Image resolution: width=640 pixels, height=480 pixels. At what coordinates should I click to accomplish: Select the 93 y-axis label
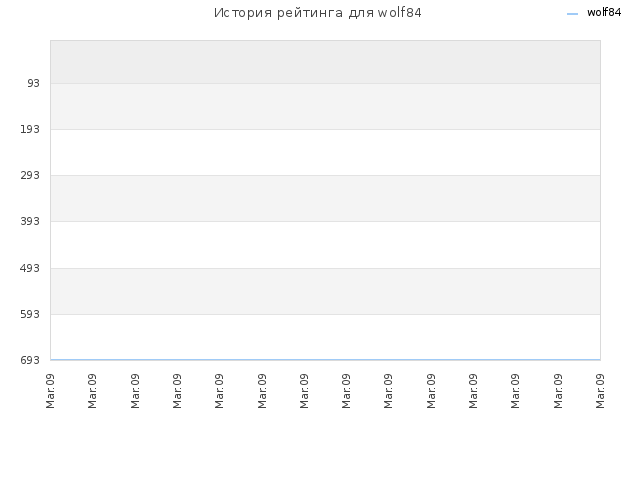coord(33,83)
